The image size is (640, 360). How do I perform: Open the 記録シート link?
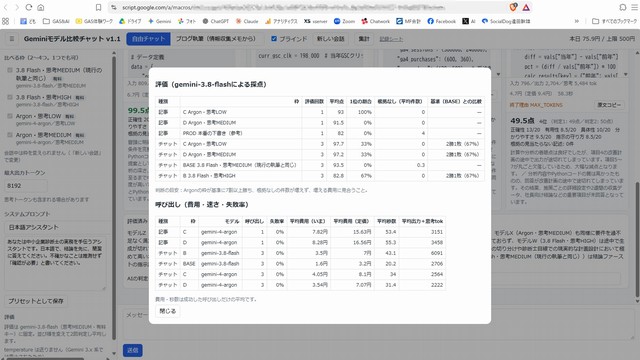[x=391, y=39]
